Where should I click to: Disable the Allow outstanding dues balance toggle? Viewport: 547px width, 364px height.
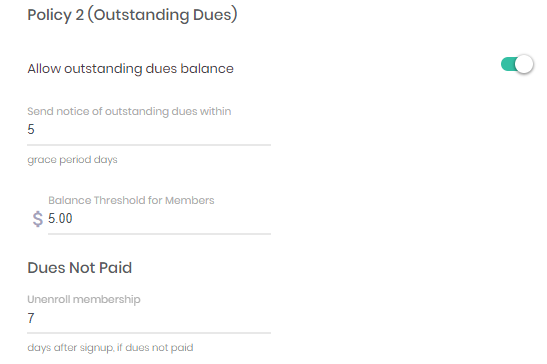point(517,64)
